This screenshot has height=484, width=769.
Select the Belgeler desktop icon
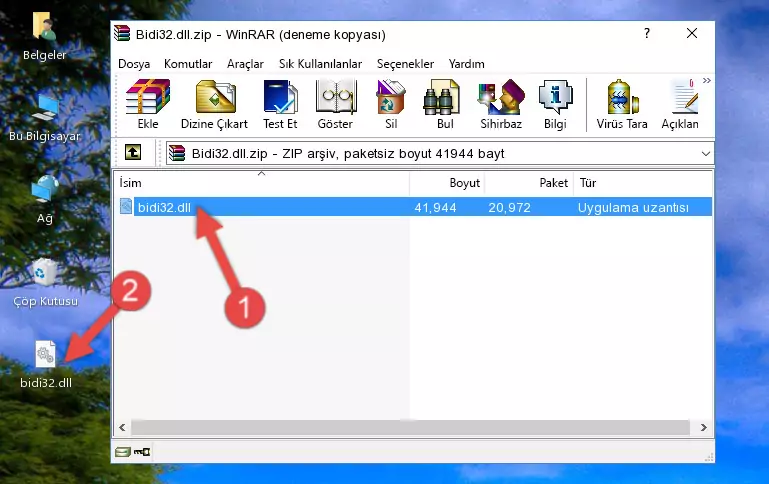pyautogui.click(x=45, y=36)
